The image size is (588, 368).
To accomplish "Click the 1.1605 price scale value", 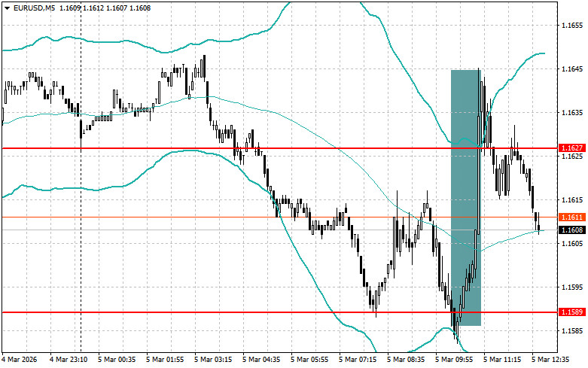I will click(x=572, y=243).
